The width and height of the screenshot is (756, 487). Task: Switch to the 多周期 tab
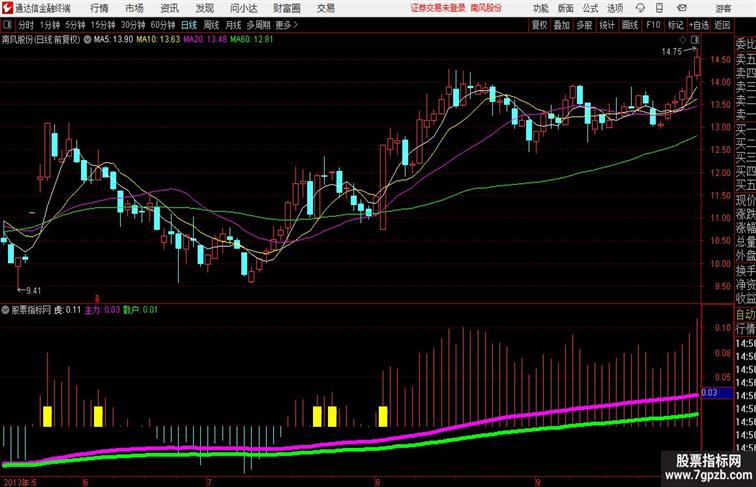pos(258,25)
